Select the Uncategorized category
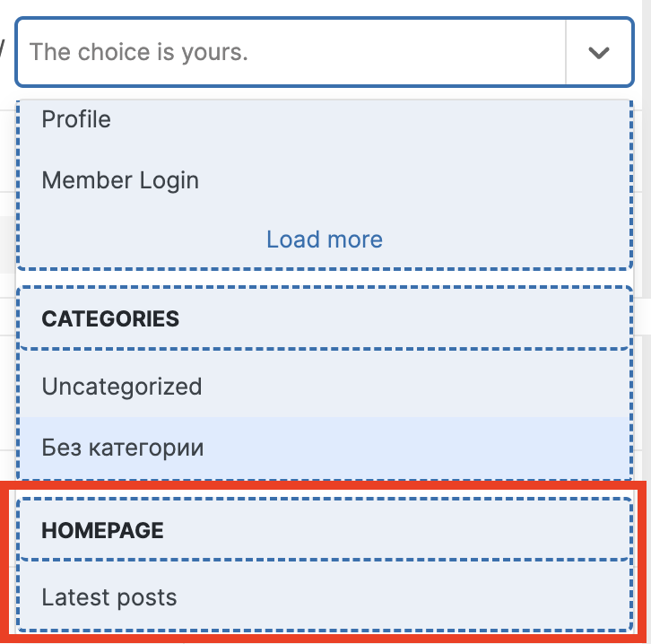The image size is (651, 644). [x=122, y=387]
